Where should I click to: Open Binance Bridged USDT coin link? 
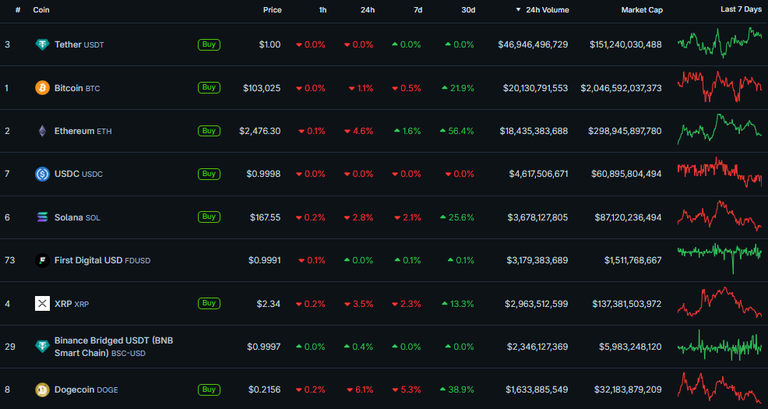click(114, 346)
